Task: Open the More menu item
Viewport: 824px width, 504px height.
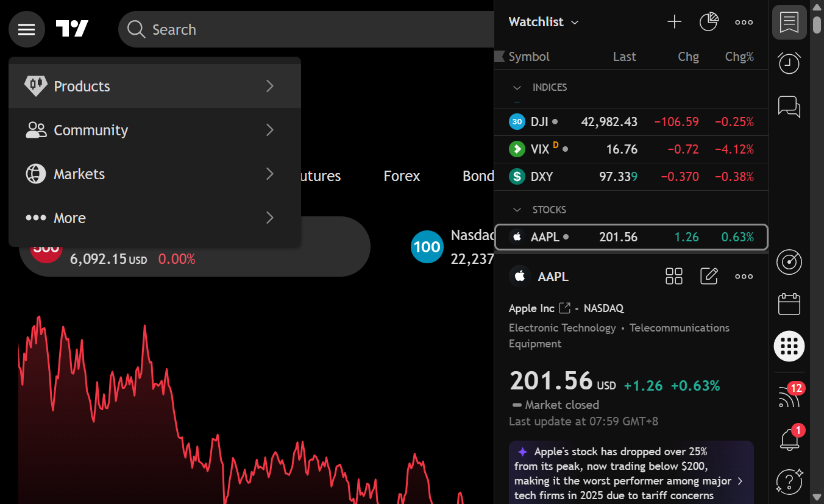Action: [x=155, y=218]
